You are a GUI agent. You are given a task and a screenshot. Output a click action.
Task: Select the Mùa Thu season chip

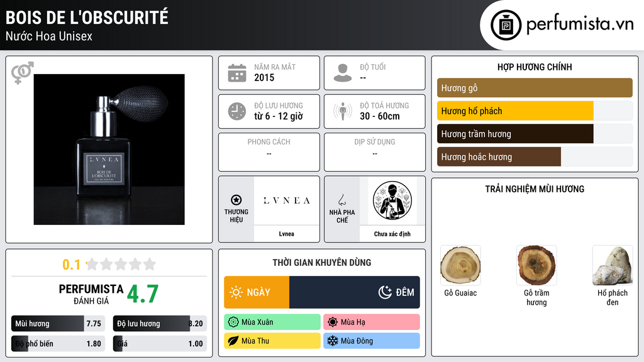tap(272, 341)
